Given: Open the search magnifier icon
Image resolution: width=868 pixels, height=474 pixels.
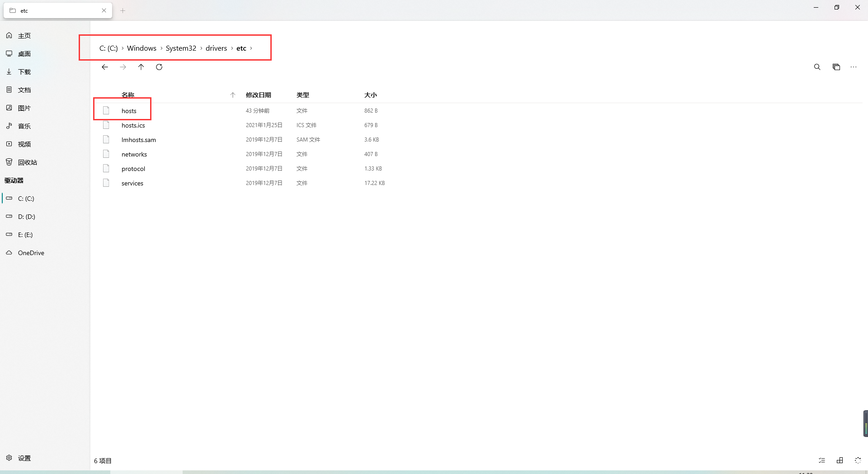Looking at the screenshot, I should pyautogui.click(x=817, y=67).
